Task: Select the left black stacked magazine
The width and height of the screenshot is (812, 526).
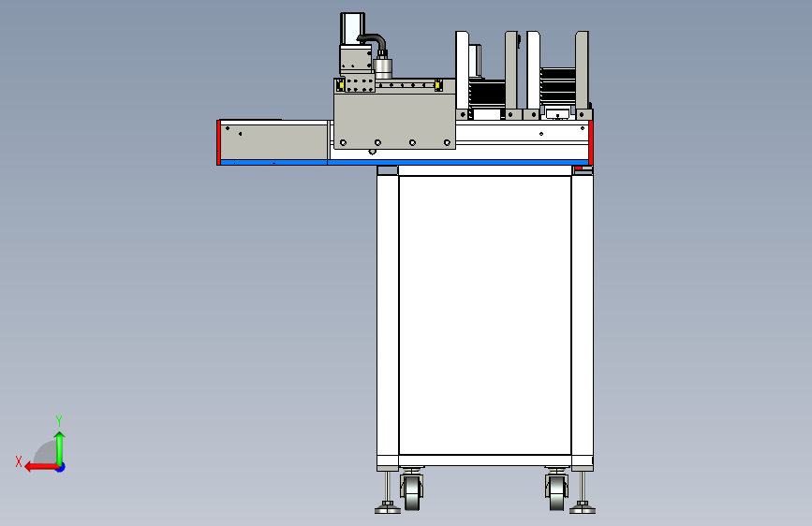Action: click(x=487, y=94)
